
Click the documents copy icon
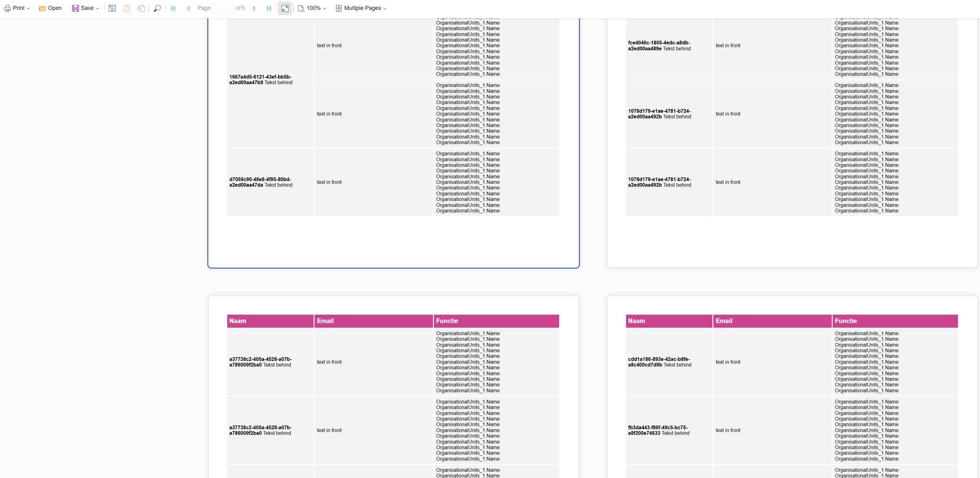point(141,8)
